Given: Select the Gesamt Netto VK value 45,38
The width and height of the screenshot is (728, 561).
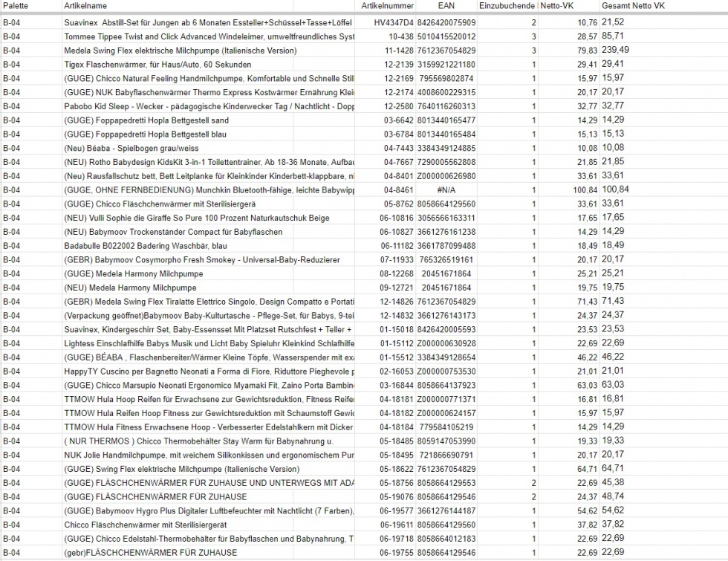Looking at the screenshot, I should click(613, 482).
